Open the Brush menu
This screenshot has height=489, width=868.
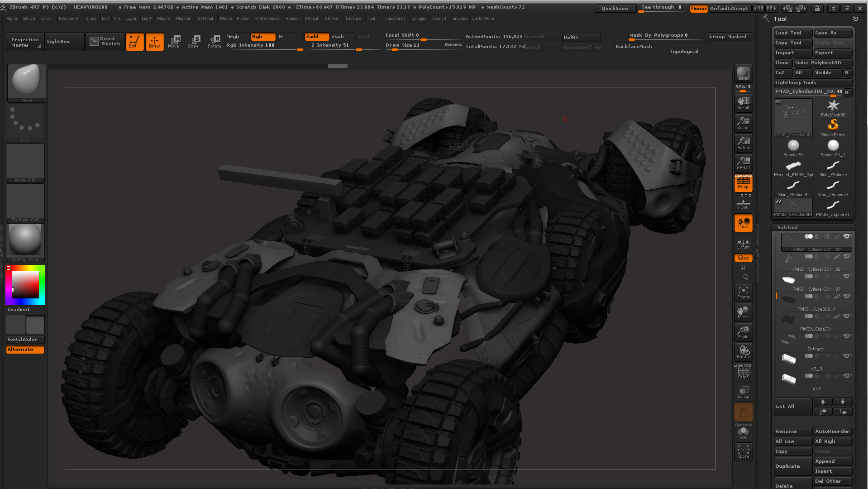(29, 19)
